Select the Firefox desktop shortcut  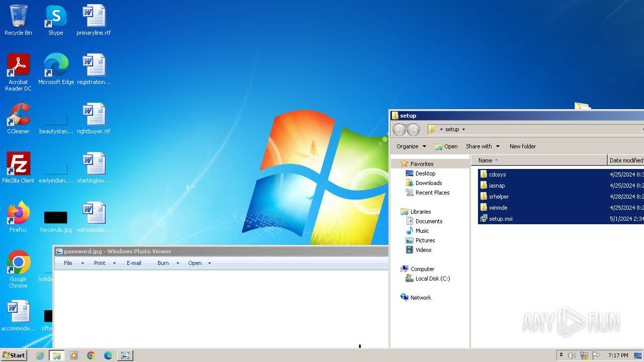(x=18, y=217)
